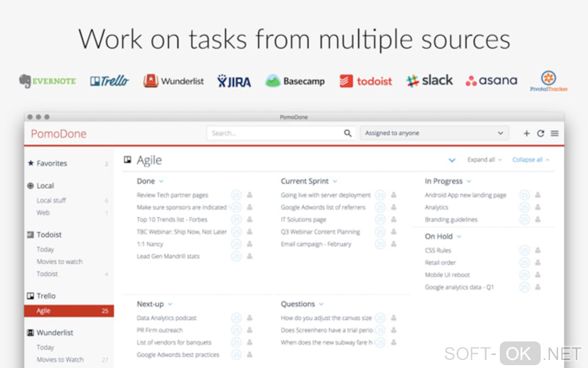Start timer for Email campaign - February
The height and width of the screenshot is (368, 588).
coord(380,244)
